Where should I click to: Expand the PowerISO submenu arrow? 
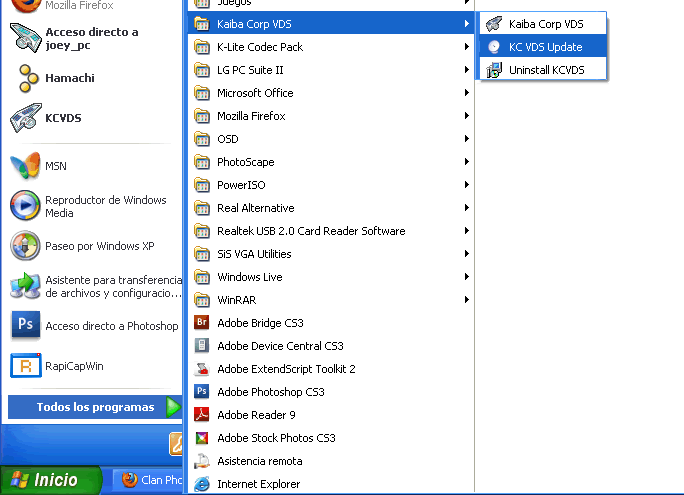pos(466,184)
